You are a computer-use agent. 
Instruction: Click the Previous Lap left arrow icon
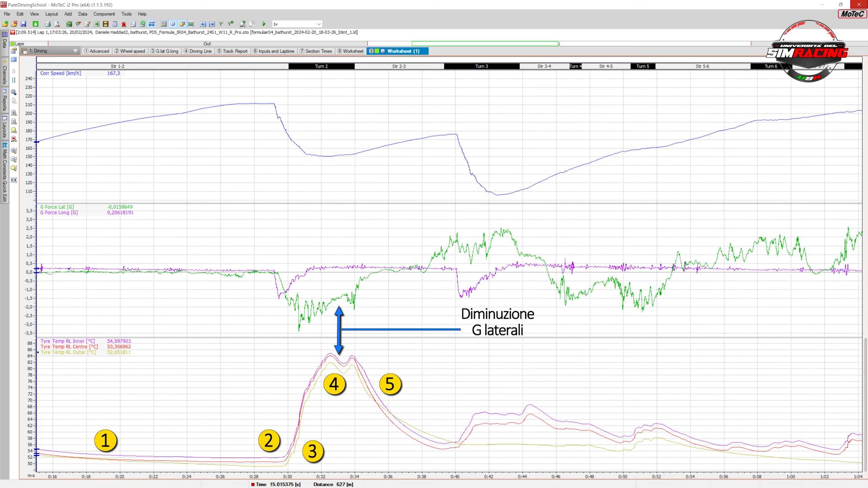pos(203,24)
